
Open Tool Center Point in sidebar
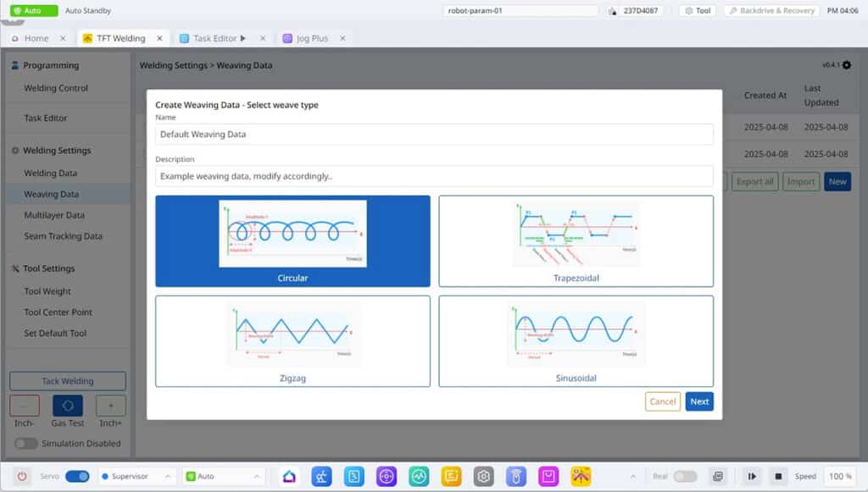[x=58, y=312]
